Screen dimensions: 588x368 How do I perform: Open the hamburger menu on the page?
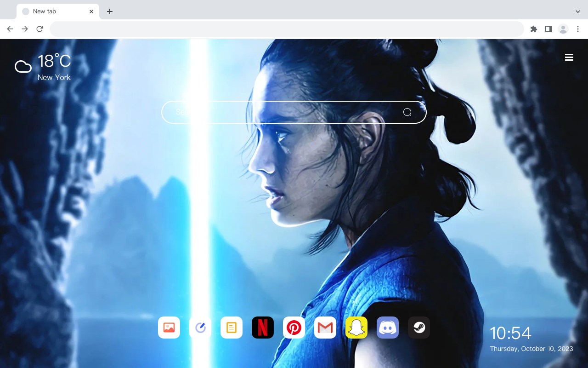[x=569, y=57]
